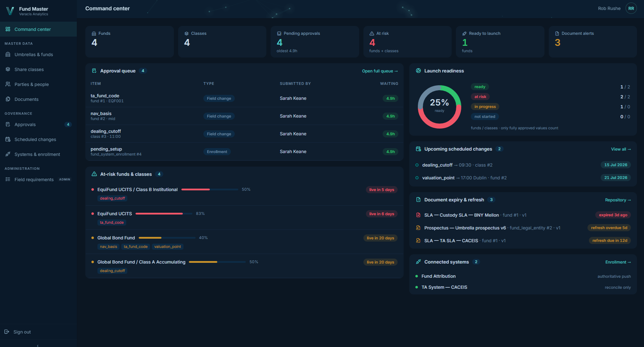The image size is (644, 347).
Task: Click the Documents sidebar icon
Action: tap(8, 99)
